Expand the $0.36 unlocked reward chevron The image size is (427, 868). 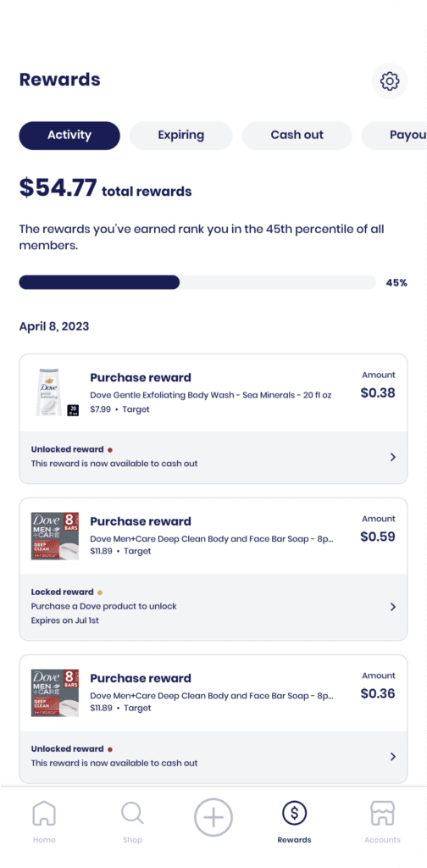pos(393,756)
